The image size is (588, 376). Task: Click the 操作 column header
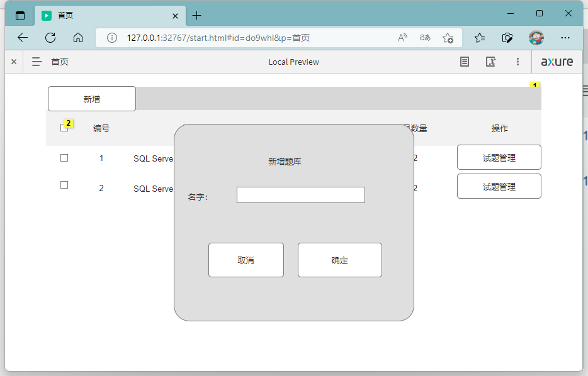click(499, 128)
